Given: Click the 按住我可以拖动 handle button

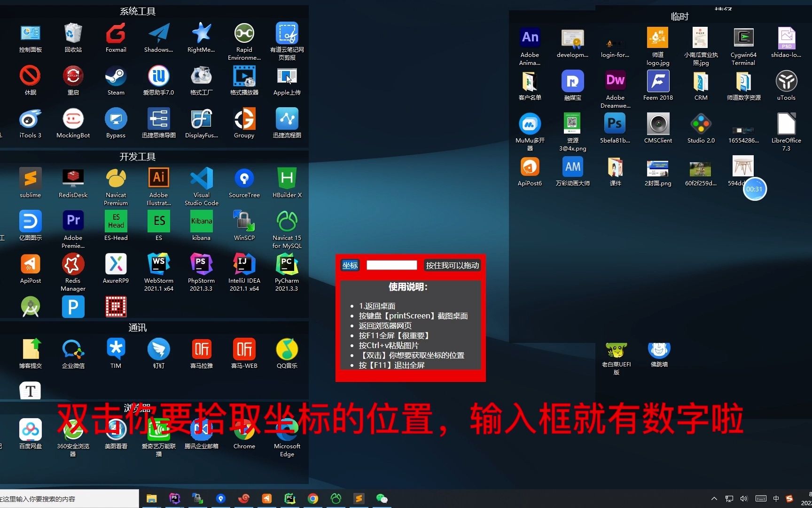Looking at the screenshot, I should pyautogui.click(x=453, y=265).
